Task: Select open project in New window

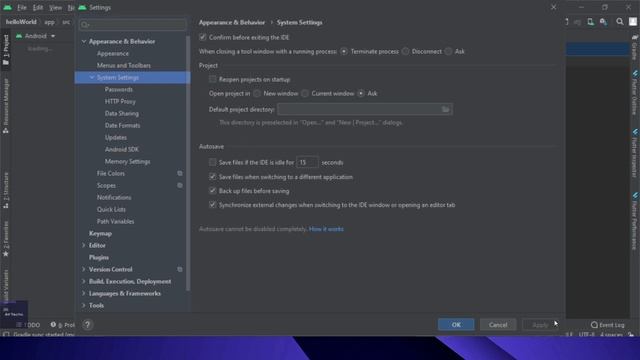Action: 257,93
